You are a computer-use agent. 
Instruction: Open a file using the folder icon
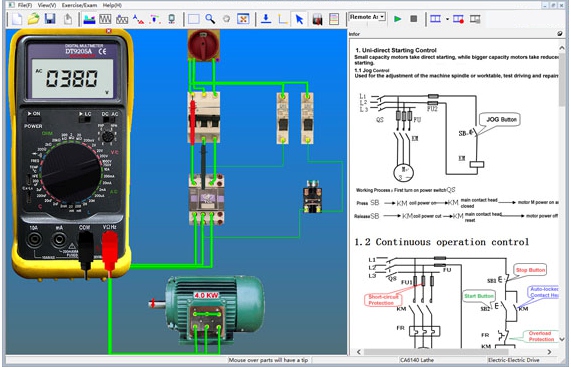[x=34, y=19]
